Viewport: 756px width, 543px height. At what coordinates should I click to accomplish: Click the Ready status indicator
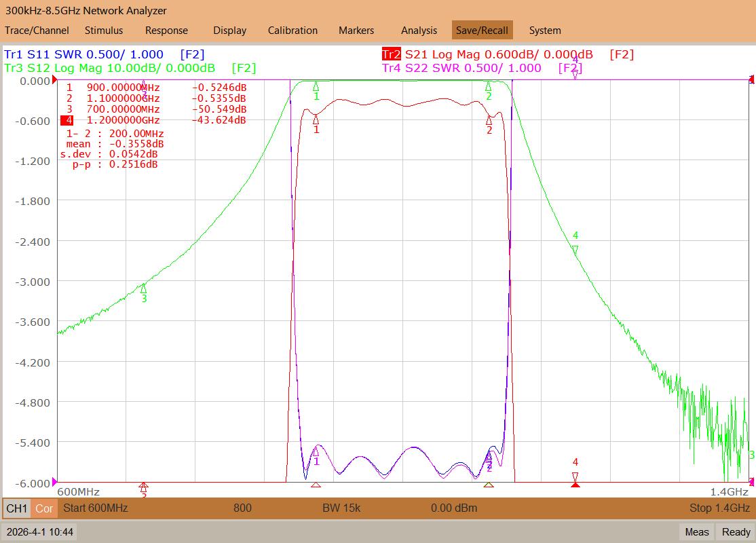[x=736, y=532]
